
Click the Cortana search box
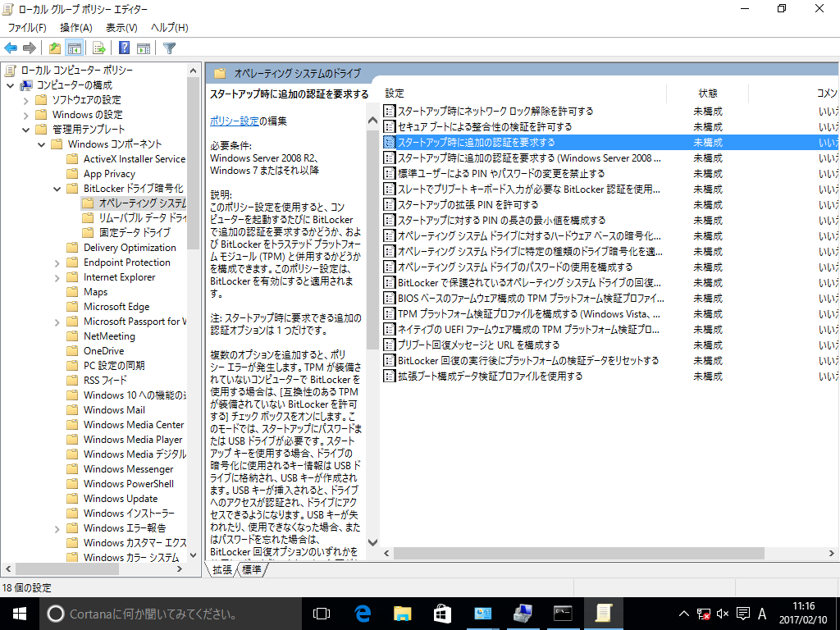169,614
